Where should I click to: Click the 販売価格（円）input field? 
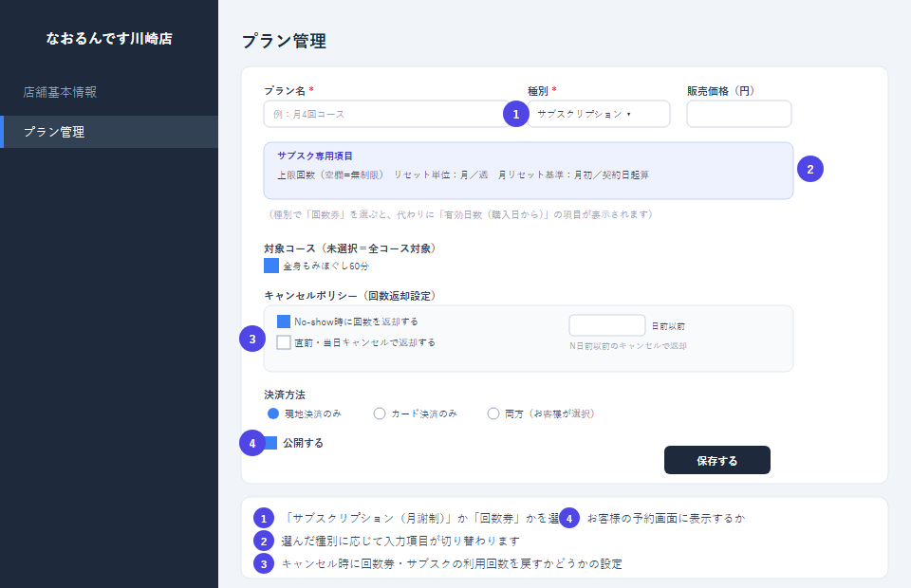[x=738, y=114]
